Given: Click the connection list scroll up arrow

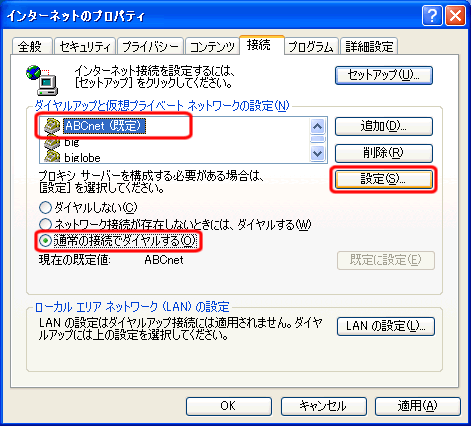Looking at the screenshot, I should pyautogui.click(x=317, y=126).
